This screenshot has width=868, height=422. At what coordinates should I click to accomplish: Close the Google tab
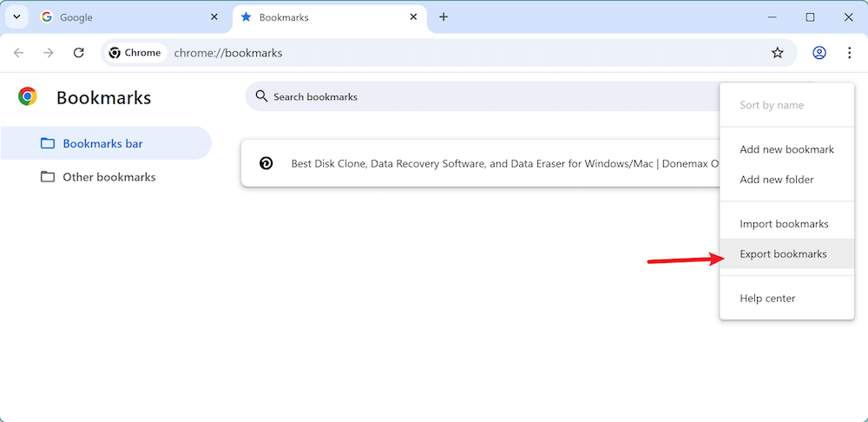[214, 17]
